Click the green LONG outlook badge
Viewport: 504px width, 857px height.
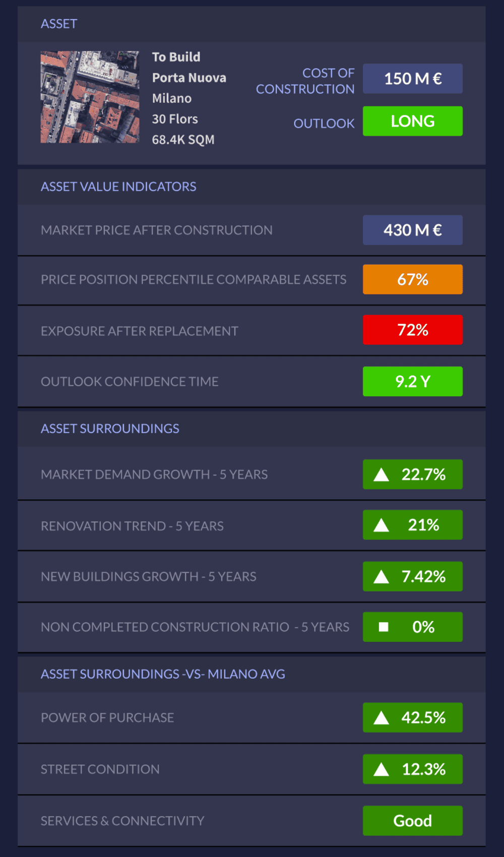[412, 121]
